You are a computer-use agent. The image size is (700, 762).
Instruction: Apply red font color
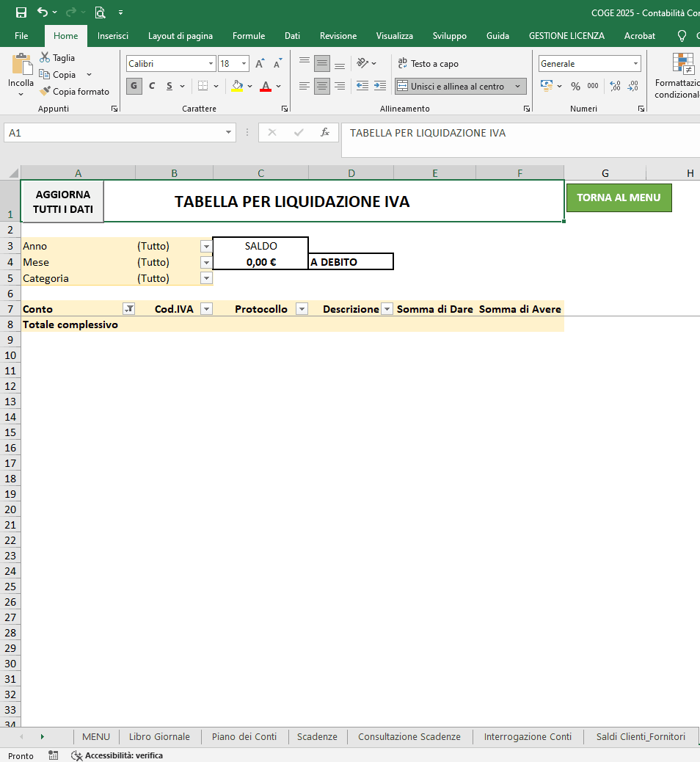click(x=266, y=86)
